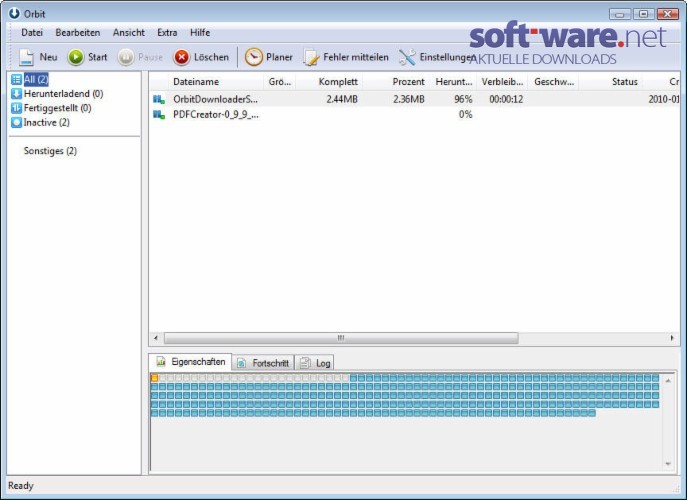Sort by the Grö... column header
This screenshot has width=687, height=500.
point(280,82)
